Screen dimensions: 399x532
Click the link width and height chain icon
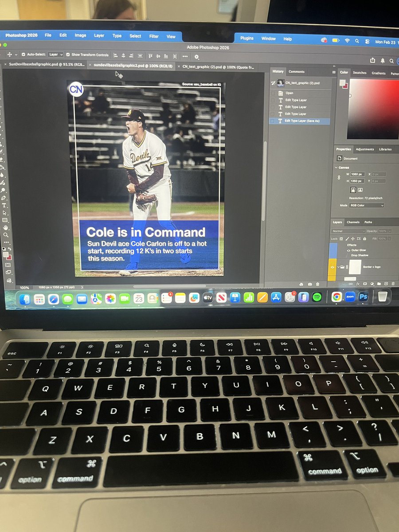pos(339,177)
